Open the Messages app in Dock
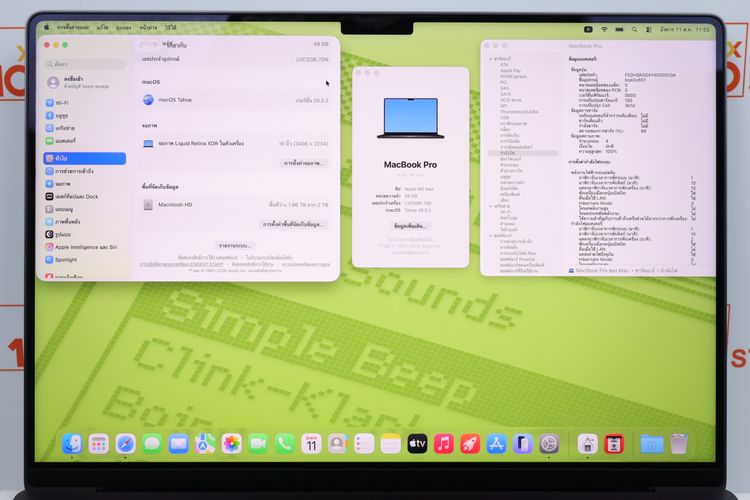 [152, 444]
